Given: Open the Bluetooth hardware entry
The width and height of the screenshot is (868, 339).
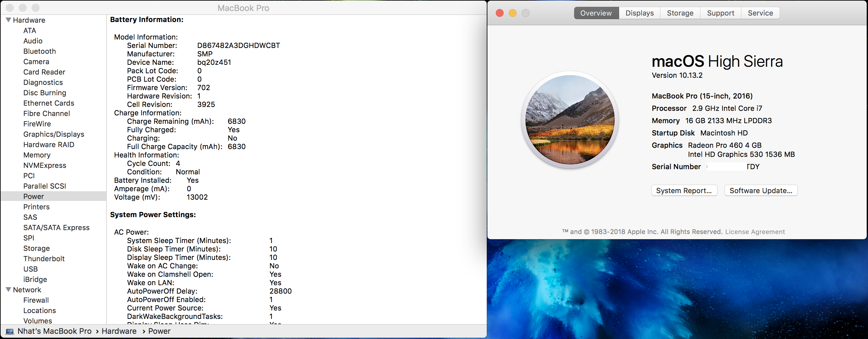Looking at the screenshot, I should (39, 51).
